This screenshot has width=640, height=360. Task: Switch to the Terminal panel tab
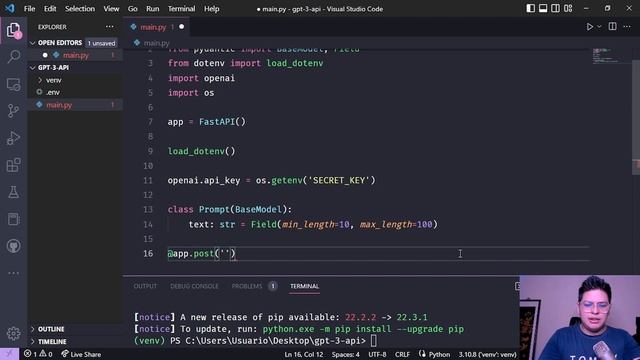(304, 286)
